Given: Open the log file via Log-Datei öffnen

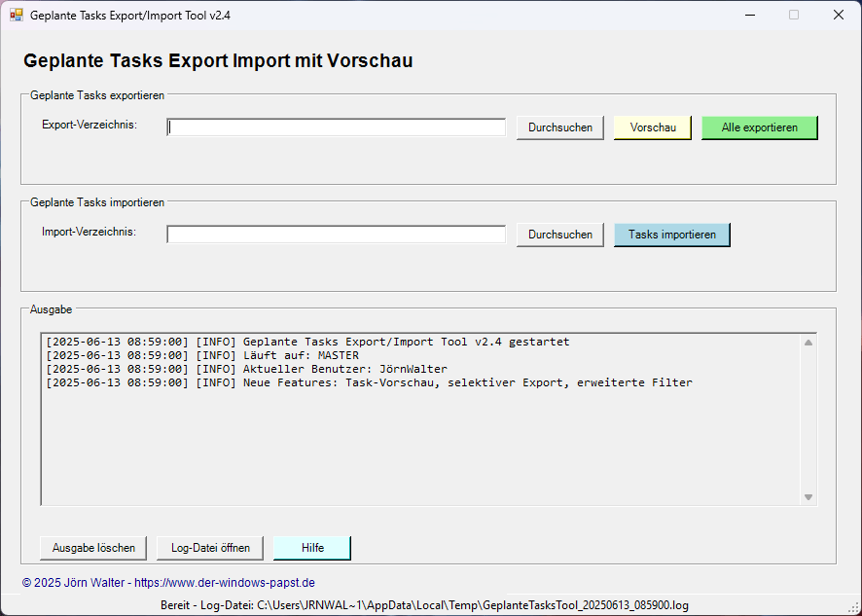Looking at the screenshot, I should click(210, 548).
